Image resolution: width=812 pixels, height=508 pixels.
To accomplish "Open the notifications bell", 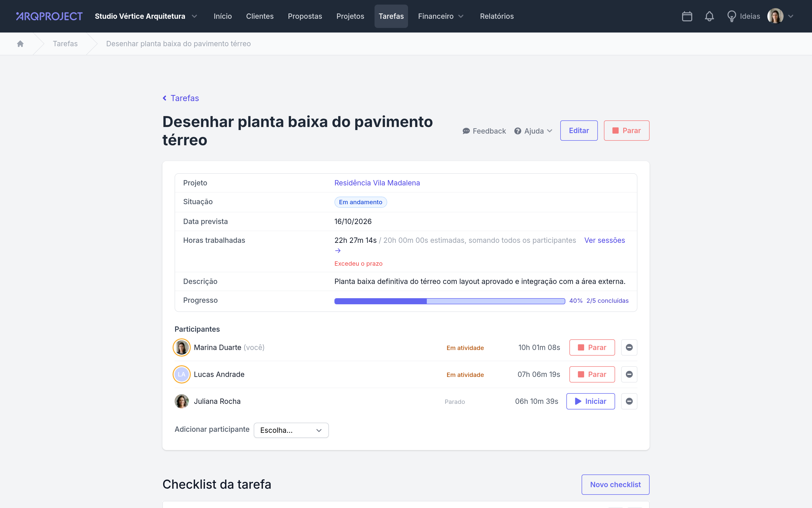I will click(709, 16).
